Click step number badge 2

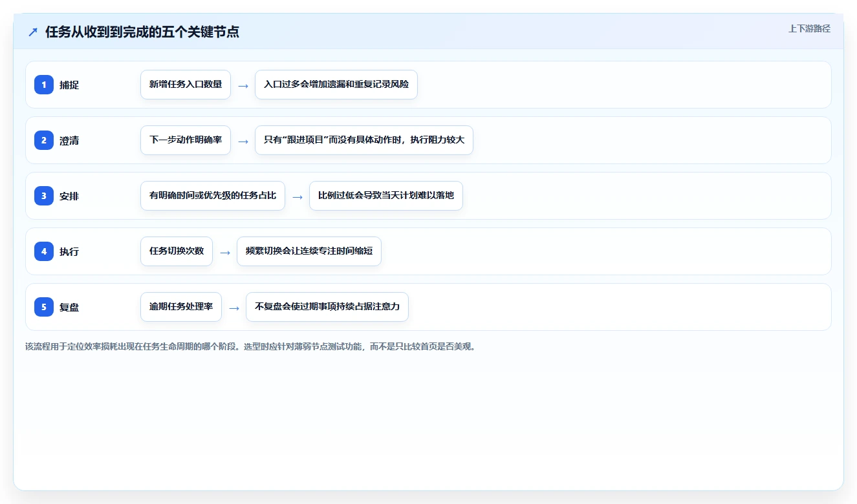(x=44, y=140)
